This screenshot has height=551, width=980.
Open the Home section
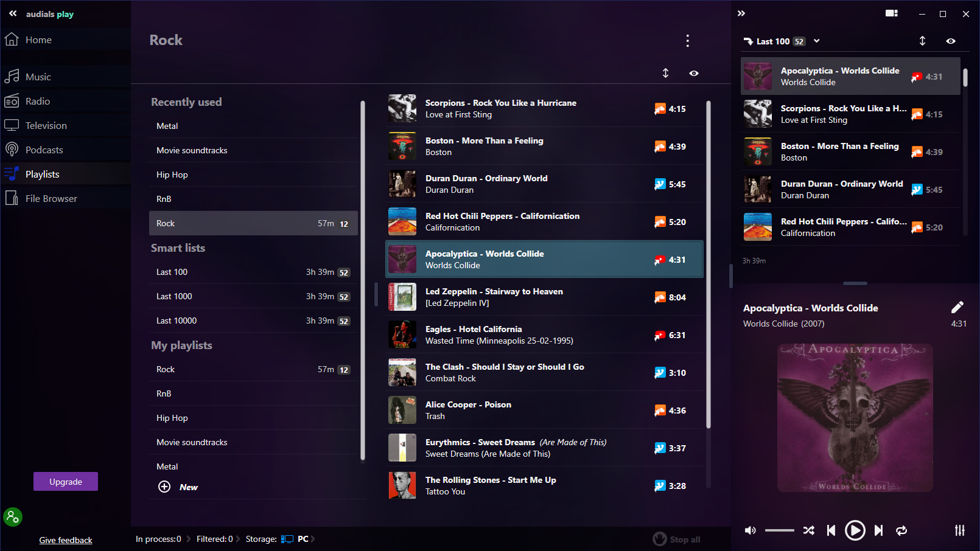(65, 40)
